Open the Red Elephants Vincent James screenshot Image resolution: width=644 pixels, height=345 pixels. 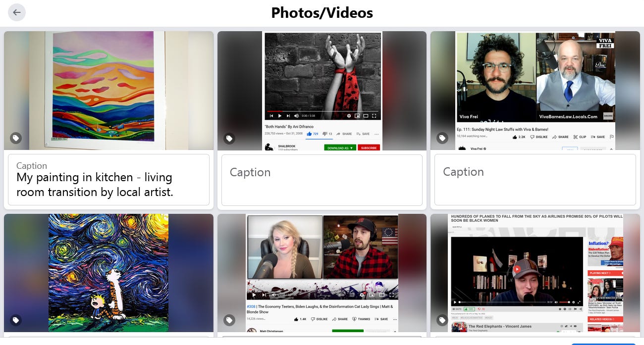(x=535, y=273)
